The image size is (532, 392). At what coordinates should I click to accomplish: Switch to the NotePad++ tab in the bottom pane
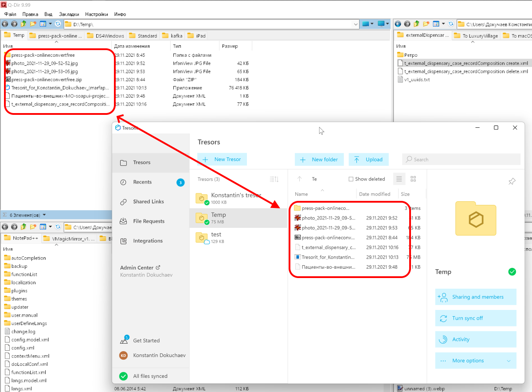[x=20, y=238]
